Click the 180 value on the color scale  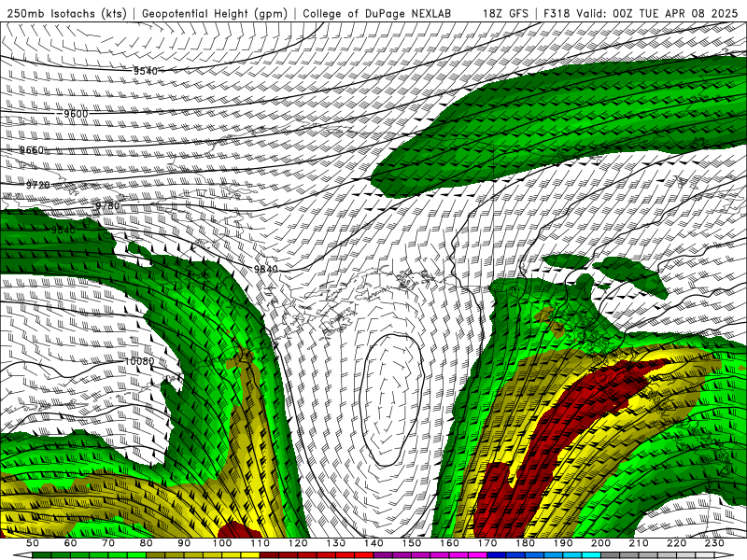tap(526, 543)
